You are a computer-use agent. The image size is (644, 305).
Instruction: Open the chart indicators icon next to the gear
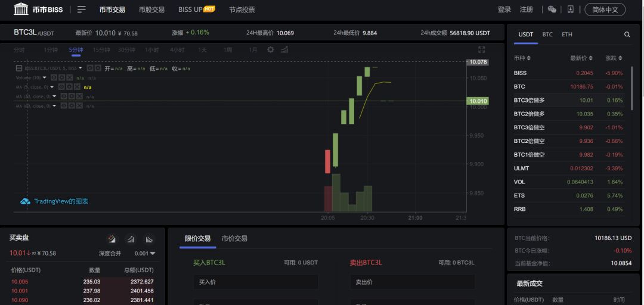tap(284, 49)
